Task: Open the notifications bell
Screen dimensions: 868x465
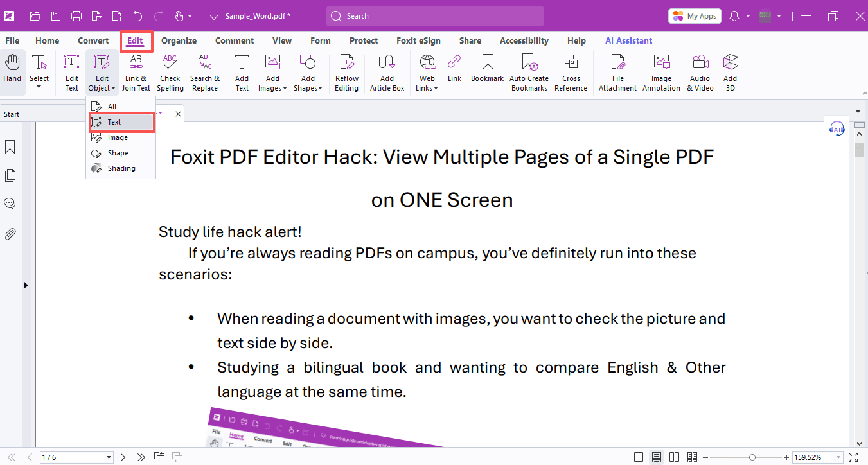Action: point(735,16)
